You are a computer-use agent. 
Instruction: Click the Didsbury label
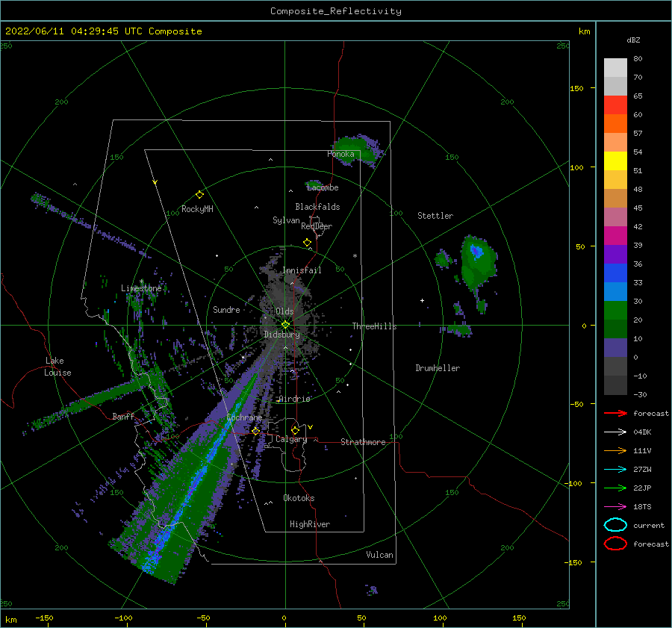[x=281, y=335]
